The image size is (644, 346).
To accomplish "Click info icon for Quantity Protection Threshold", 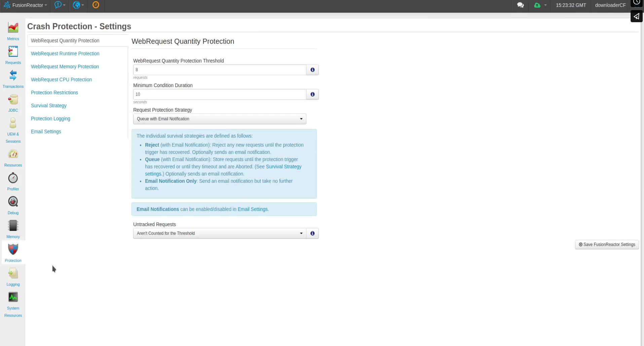I will (312, 70).
